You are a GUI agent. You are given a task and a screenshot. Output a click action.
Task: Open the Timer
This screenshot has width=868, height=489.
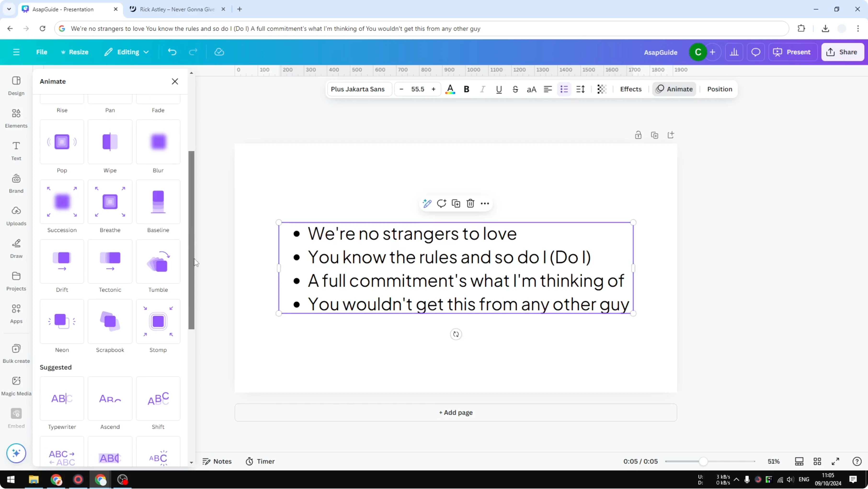click(260, 462)
